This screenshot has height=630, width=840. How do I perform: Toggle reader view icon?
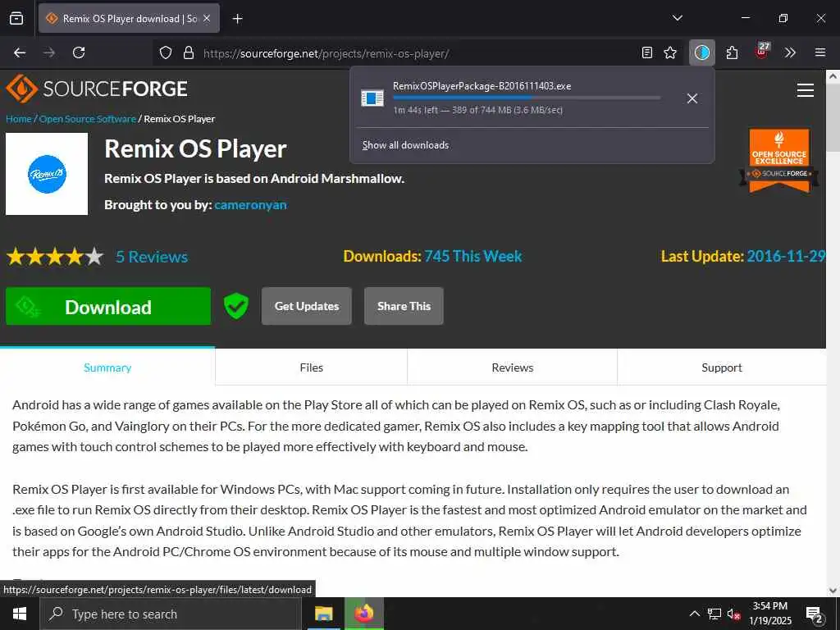pos(647,52)
